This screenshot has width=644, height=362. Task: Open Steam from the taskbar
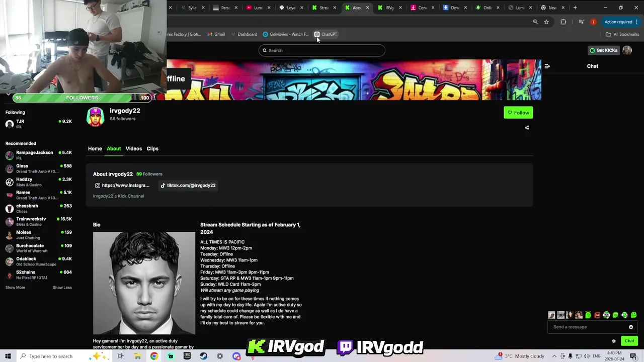[x=203, y=356]
